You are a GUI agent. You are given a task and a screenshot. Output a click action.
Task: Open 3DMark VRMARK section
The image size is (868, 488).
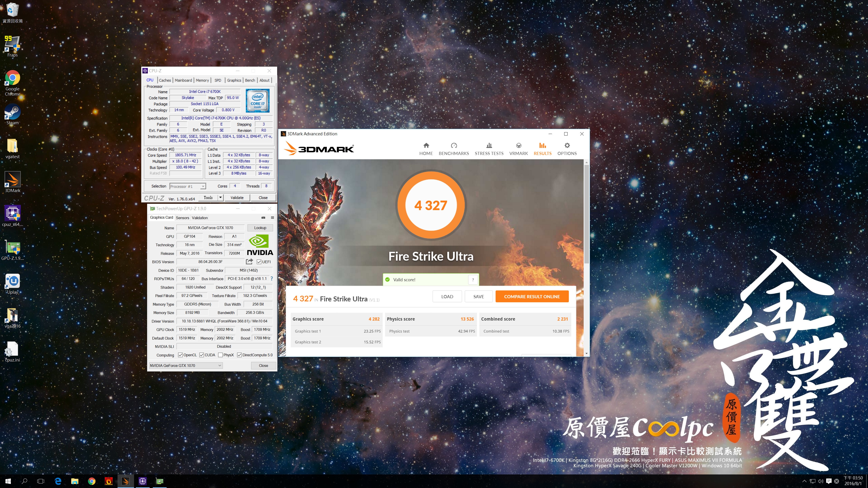pyautogui.click(x=519, y=149)
